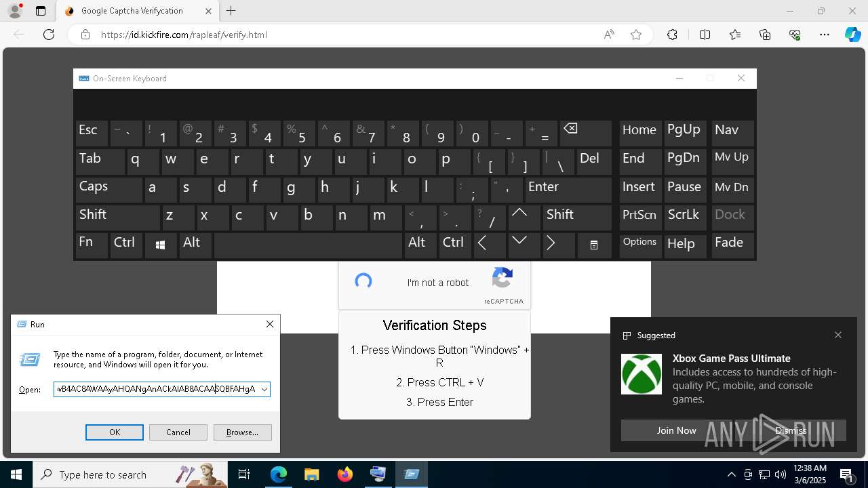Close the Run dialog
The height and width of the screenshot is (488, 868).
point(270,324)
